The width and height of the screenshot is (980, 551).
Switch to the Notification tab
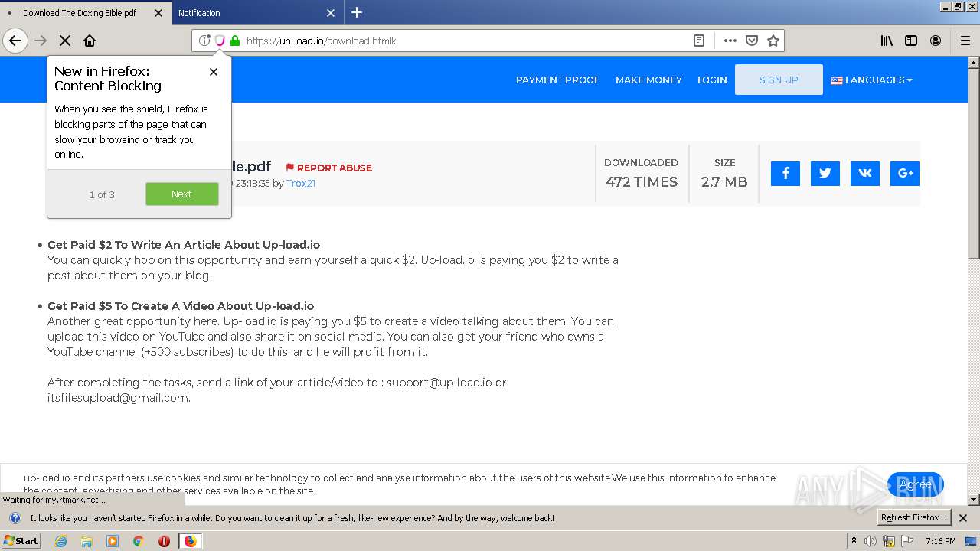point(257,13)
